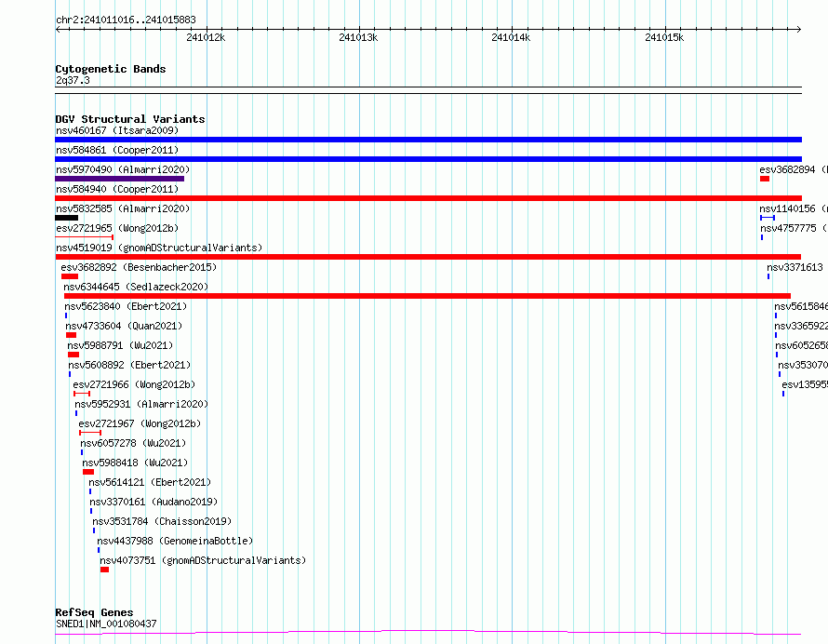Click nsv4073751 (gnomADStructuralVariants) label

click(203, 560)
